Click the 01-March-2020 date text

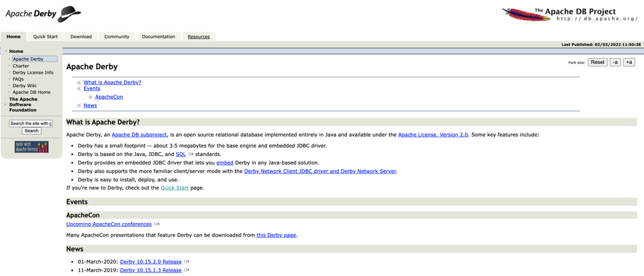(x=98, y=262)
